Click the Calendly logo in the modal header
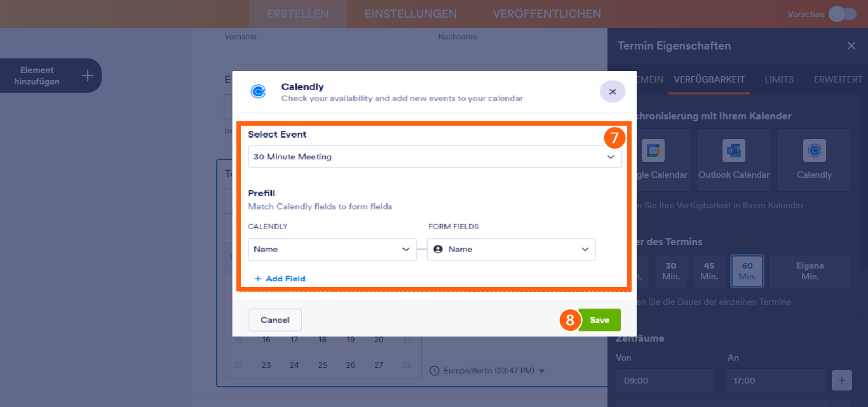The image size is (868, 407). pos(259,92)
